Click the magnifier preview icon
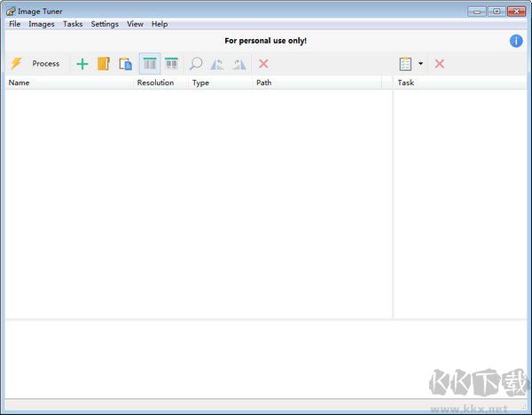Image resolution: width=532 pixels, height=415 pixels. (x=196, y=64)
